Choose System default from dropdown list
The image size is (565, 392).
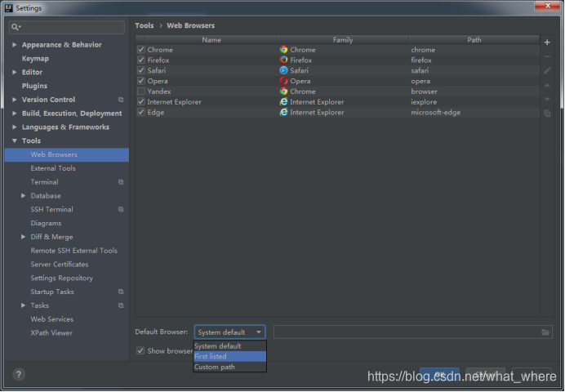[230, 346]
